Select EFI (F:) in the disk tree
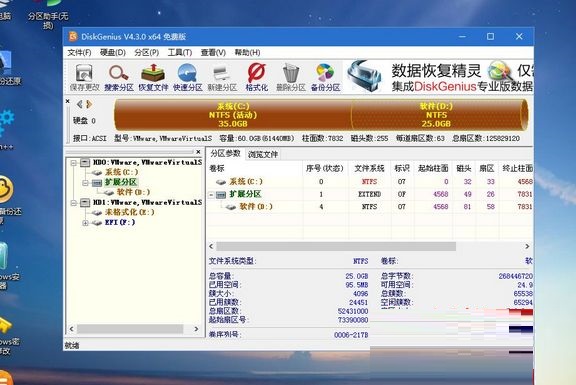Image resolution: width=576 pixels, height=385 pixels. (x=120, y=222)
